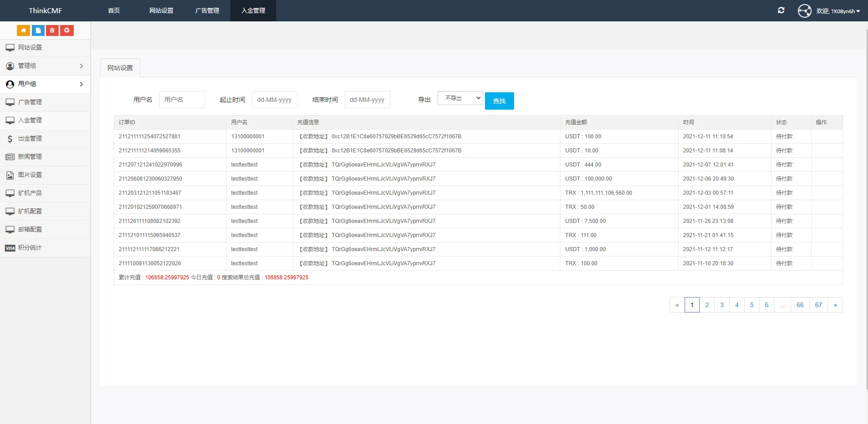Click the 用户名 filter input field
The image size is (868, 424).
click(x=182, y=100)
